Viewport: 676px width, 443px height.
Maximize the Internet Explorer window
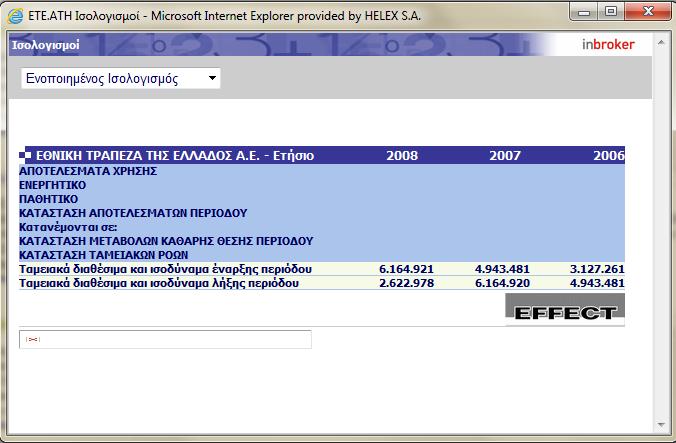[610, 12]
